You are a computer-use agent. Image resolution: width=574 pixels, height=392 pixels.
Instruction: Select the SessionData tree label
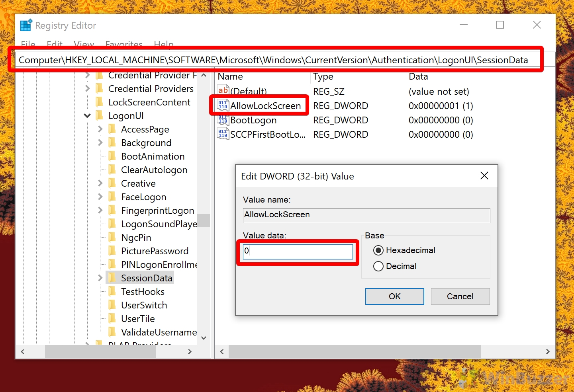[x=147, y=278]
